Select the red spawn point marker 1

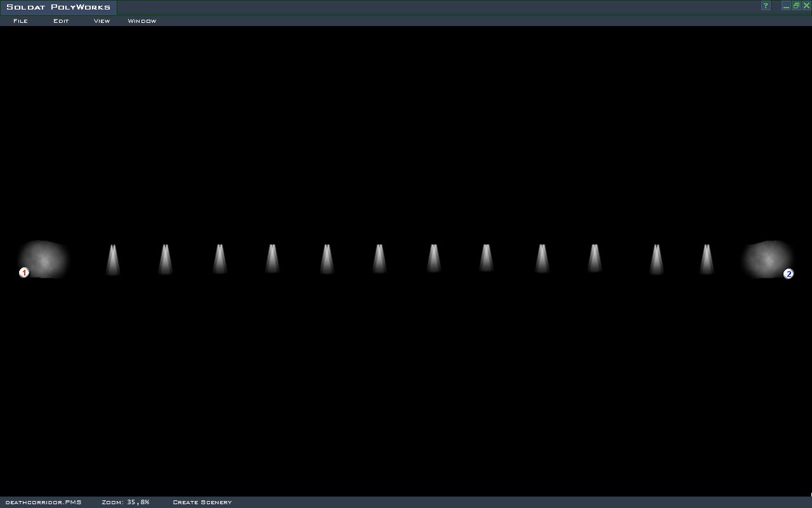(24, 272)
